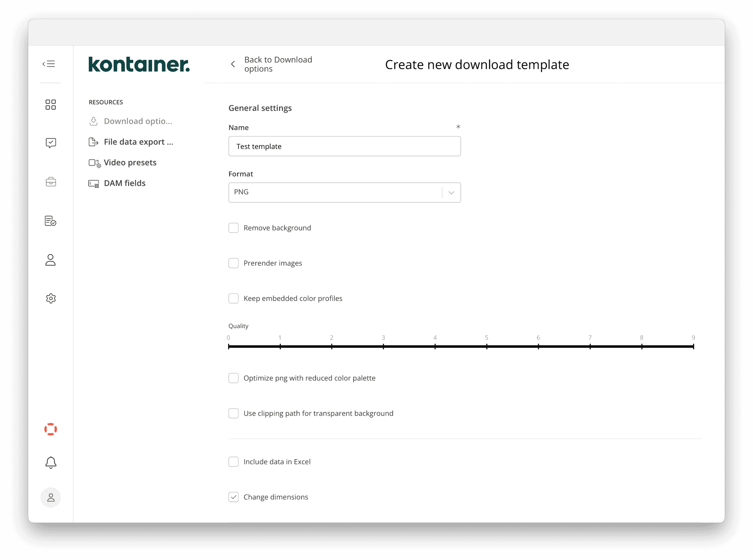Select Video presets in Resources

(x=130, y=162)
